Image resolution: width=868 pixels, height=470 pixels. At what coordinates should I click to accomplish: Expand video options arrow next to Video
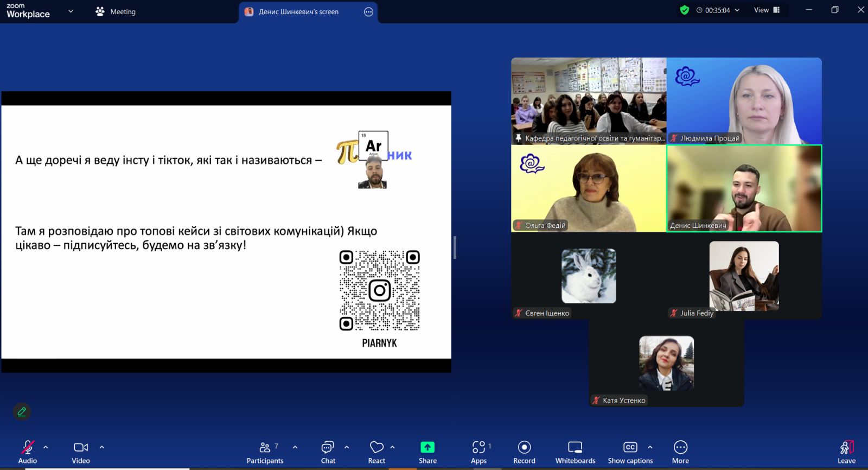pos(101,447)
